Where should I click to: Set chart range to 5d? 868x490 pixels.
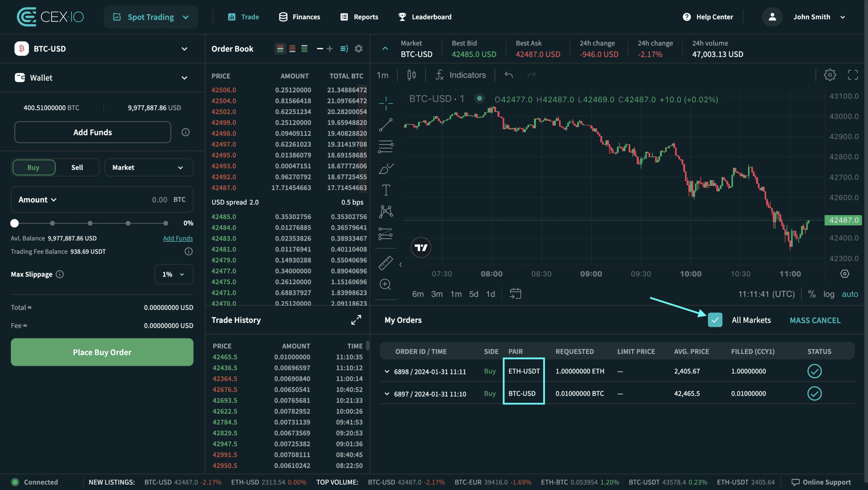click(473, 294)
